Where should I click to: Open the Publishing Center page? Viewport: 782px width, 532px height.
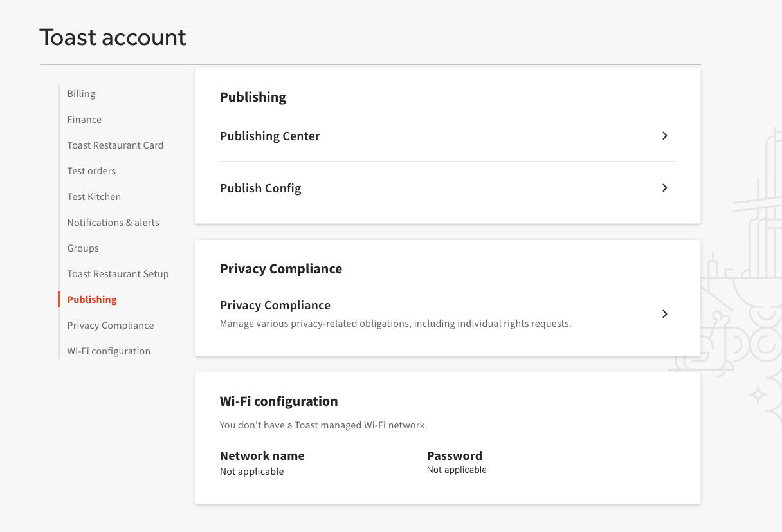[269, 136]
